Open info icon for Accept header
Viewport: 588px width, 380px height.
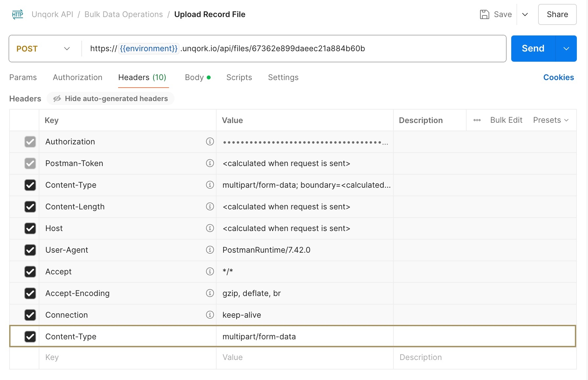tap(210, 271)
